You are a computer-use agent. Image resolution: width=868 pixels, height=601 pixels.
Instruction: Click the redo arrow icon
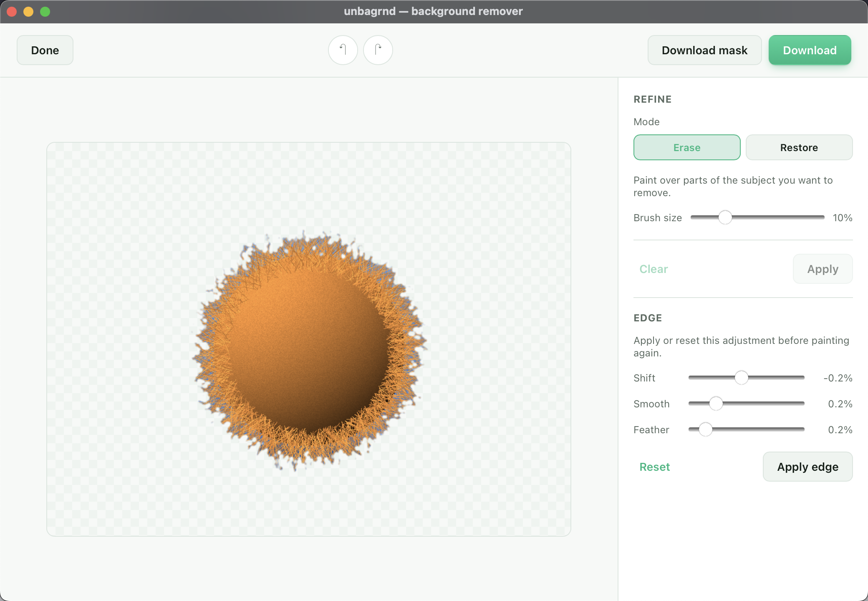(378, 50)
